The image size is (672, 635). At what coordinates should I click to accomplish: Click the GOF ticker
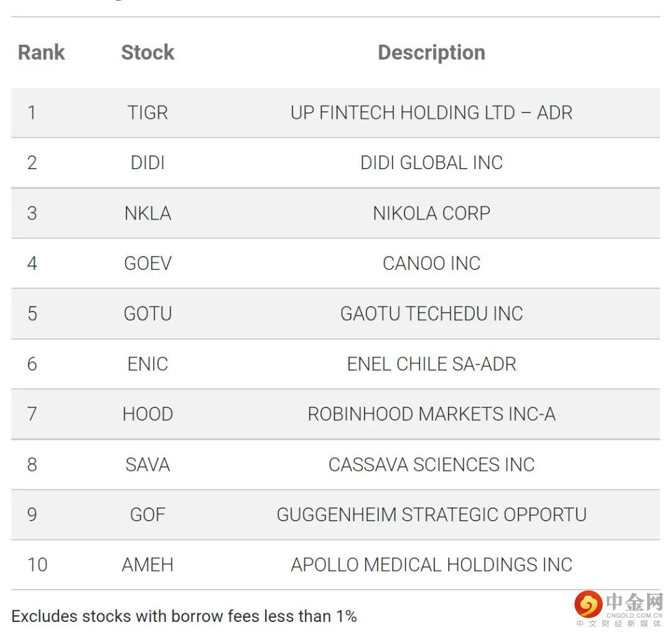coord(147,514)
